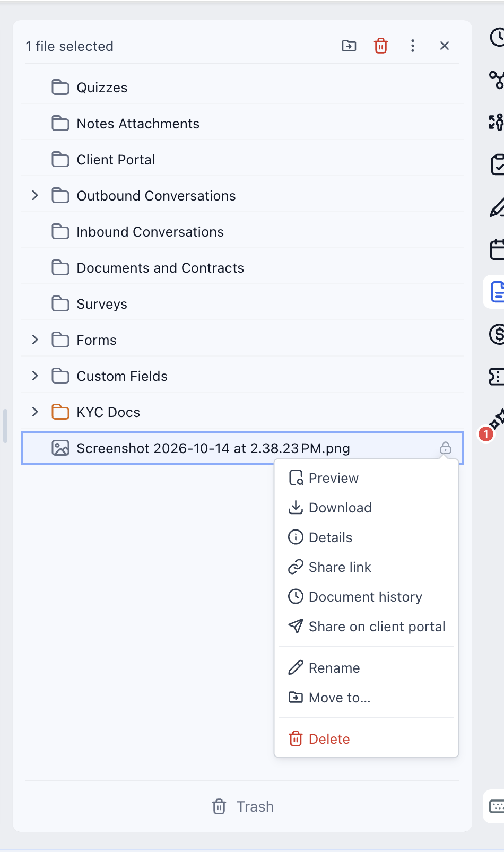Open the clock icon in the right sidebar
The height and width of the screenshot is (852, 504).
[x=497, y=37]
